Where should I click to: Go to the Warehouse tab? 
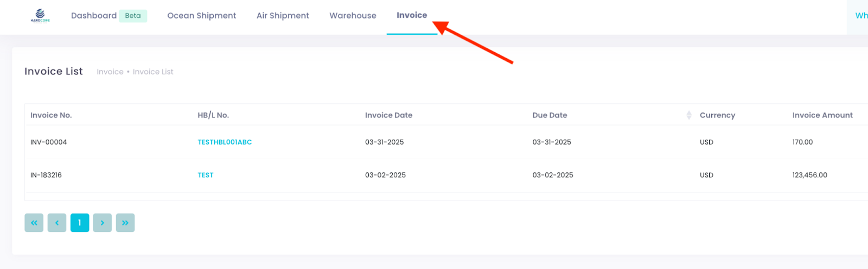coord(353,16)
